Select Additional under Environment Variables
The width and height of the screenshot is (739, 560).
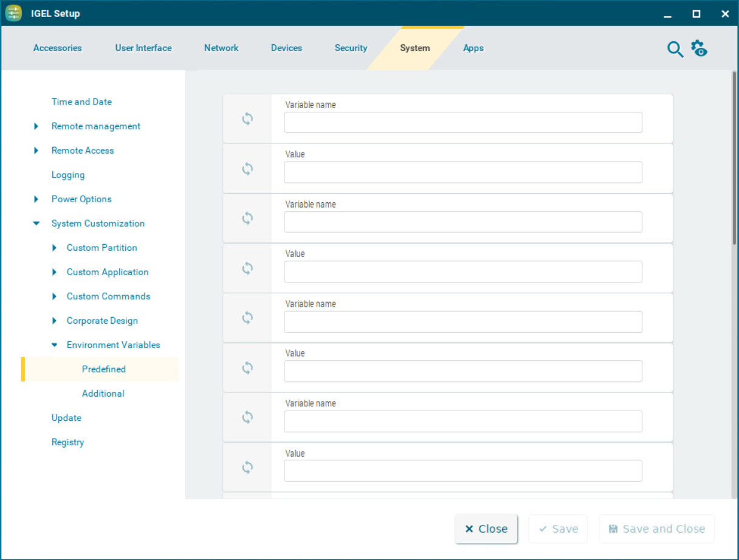[x=103, y=394]
